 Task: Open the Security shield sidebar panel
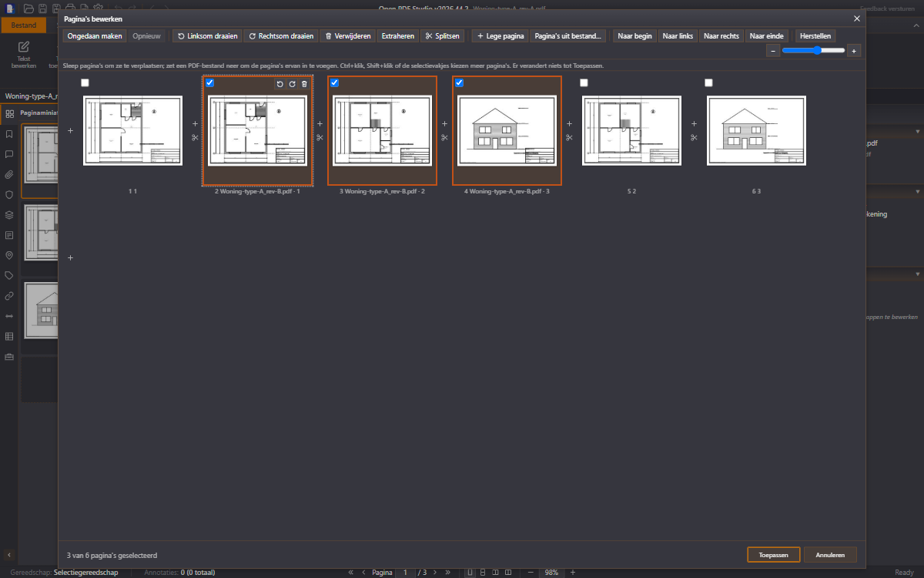tap(9, 195)
